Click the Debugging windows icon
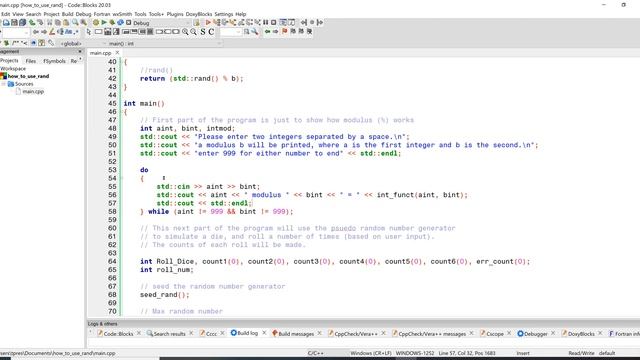This screenshot has width=640, height=360. (282, 22)
